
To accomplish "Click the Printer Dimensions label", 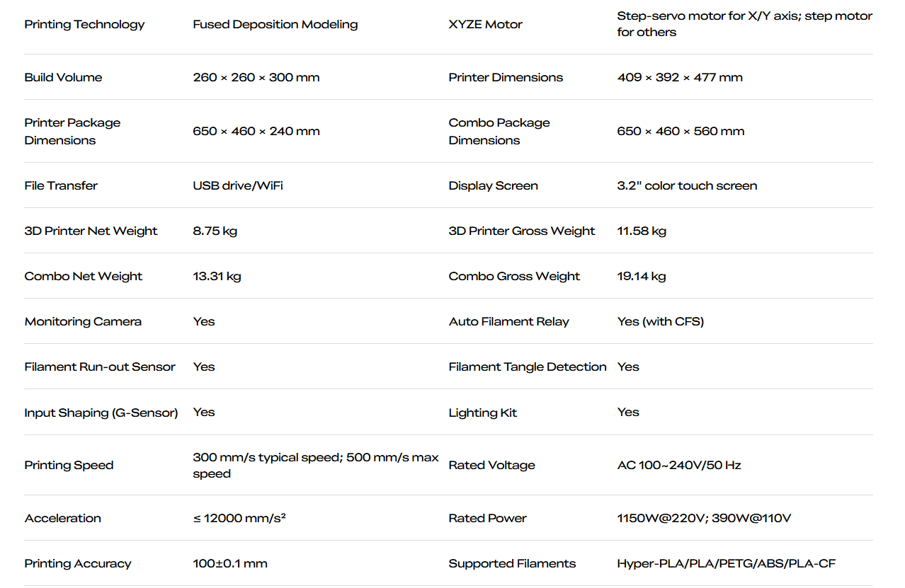I will (506, 78).
